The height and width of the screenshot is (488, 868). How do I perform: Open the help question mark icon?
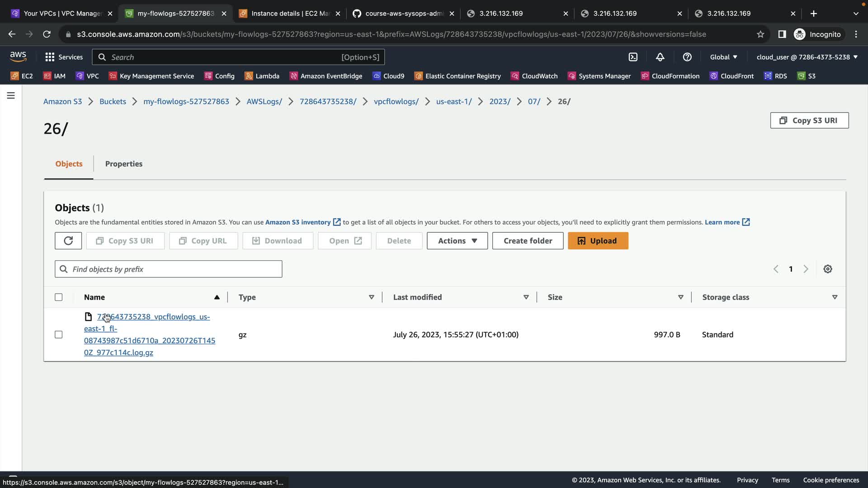coord(687,57)
